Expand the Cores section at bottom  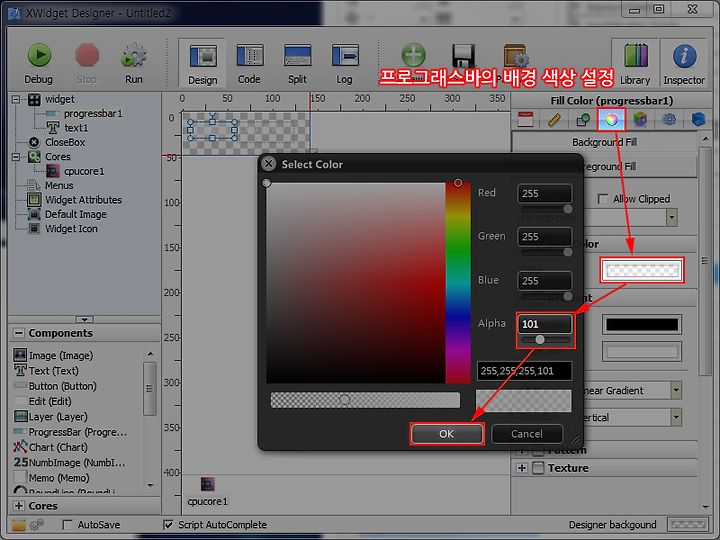pyautogui.click(x=19, y=506)
